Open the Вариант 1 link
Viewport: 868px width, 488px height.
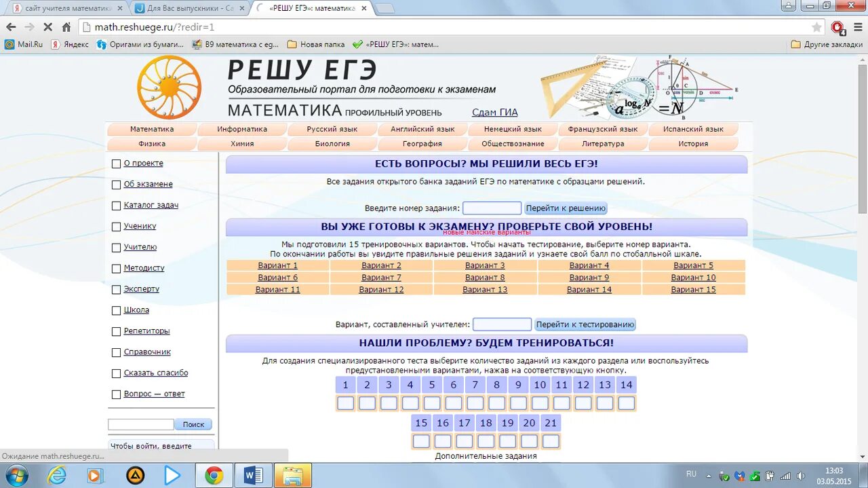(278, 265)
